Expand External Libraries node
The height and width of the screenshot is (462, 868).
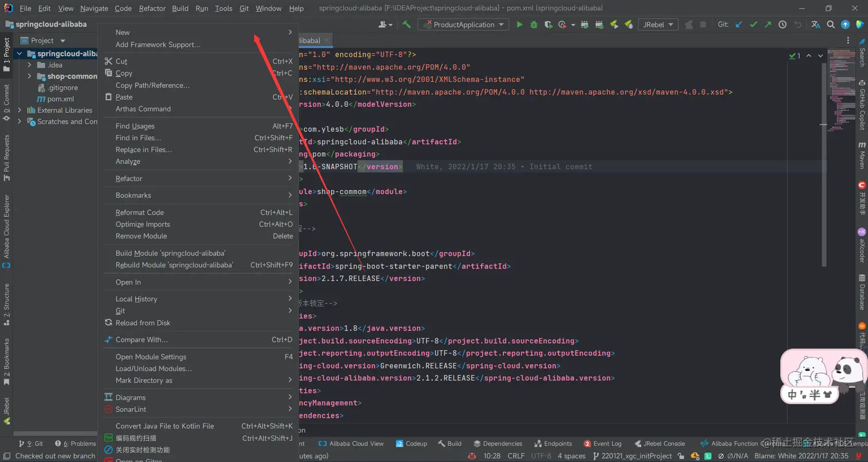pyautogui.click(x=20, y=110)
